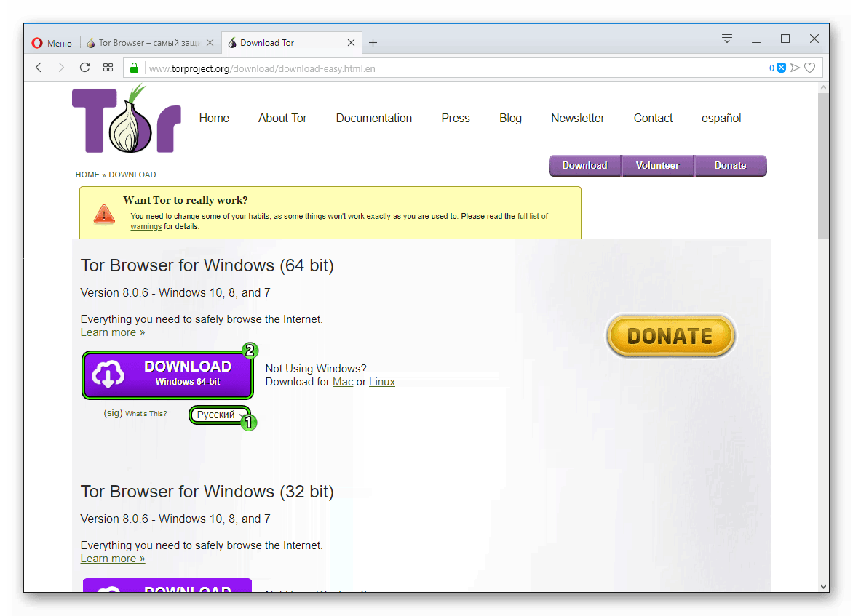
Task: Open the Contact navigation item
Action: (x=653, y=119)
